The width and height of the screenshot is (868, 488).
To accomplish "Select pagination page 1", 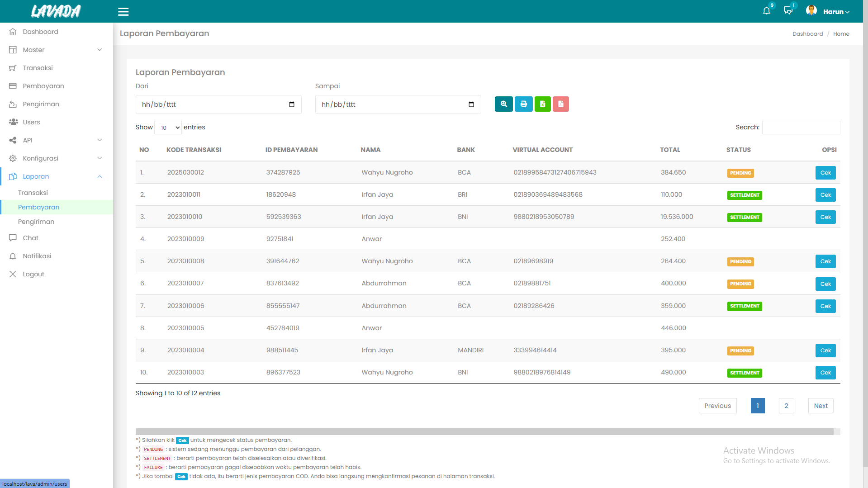I will 758,406.
